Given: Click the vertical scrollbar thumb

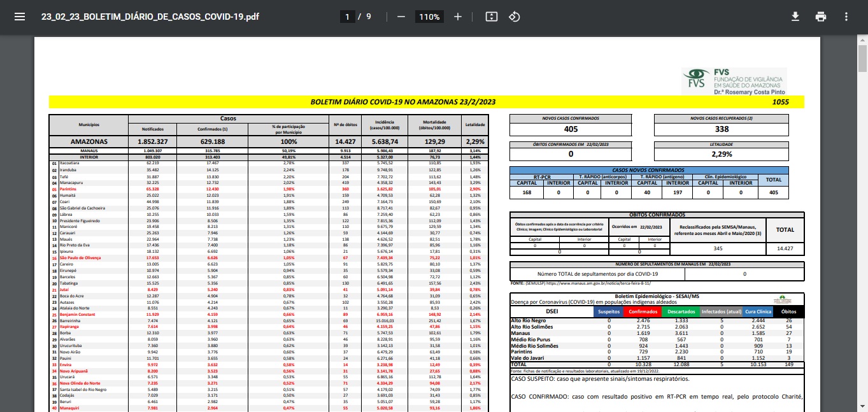Looking at the screenshot, I should (862, 59).
